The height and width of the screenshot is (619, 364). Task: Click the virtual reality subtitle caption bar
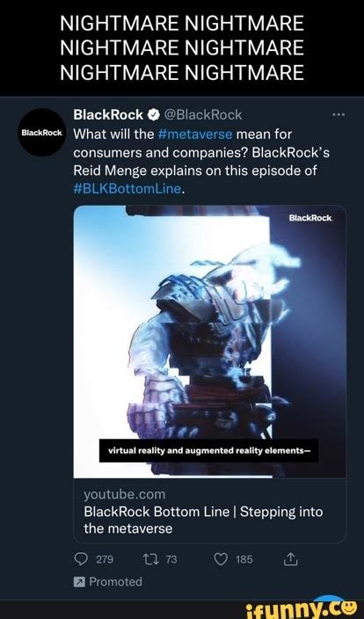(209, 450)
